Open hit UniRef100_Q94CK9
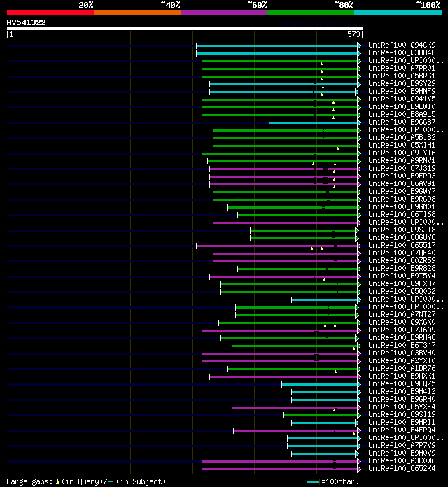Screen dimensions: 448x487 point(402,45)
